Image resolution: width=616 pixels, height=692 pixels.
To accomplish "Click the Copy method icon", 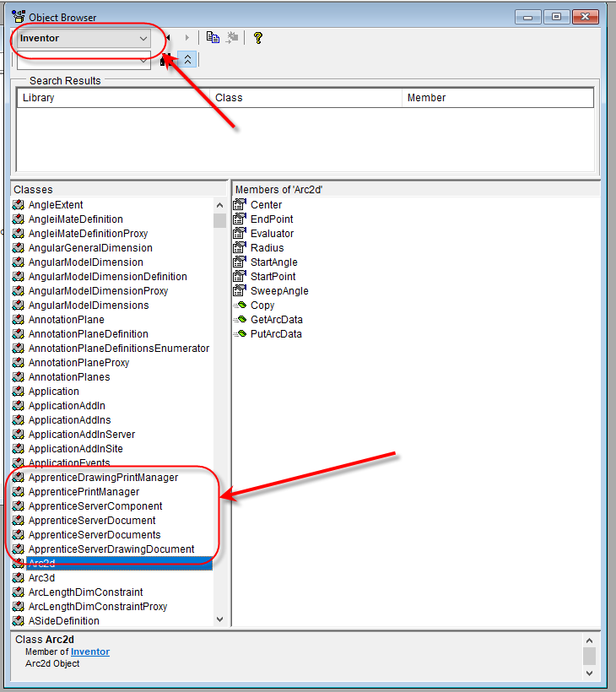I will (240, 305).
